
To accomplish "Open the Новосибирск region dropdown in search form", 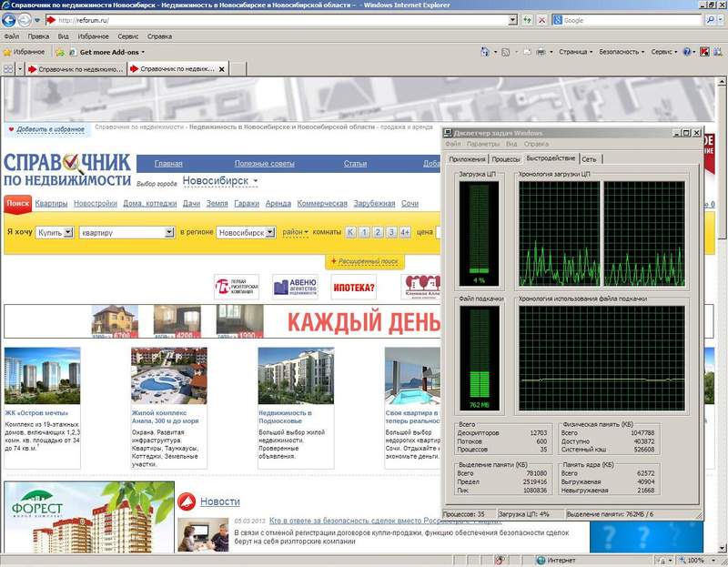I will [x=246, y=233].
